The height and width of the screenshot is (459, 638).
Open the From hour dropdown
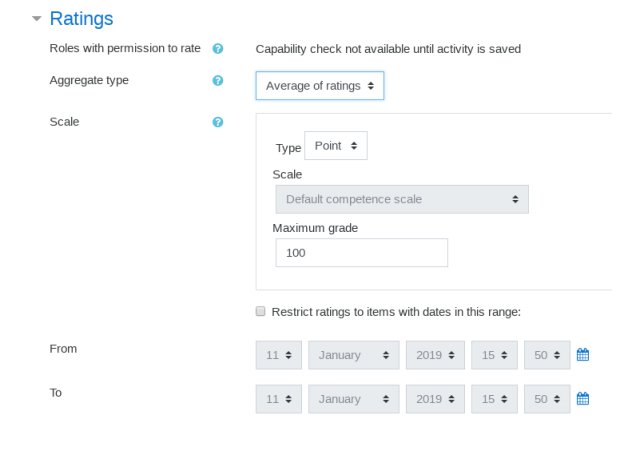pos(494,355)
